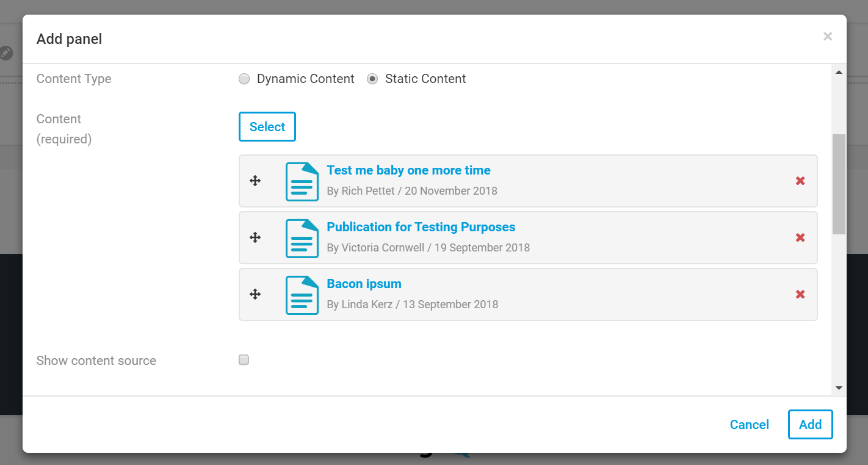Open the Test me baby one more time link
This screenshot has width=868, height=465.
tap(408, 170)
